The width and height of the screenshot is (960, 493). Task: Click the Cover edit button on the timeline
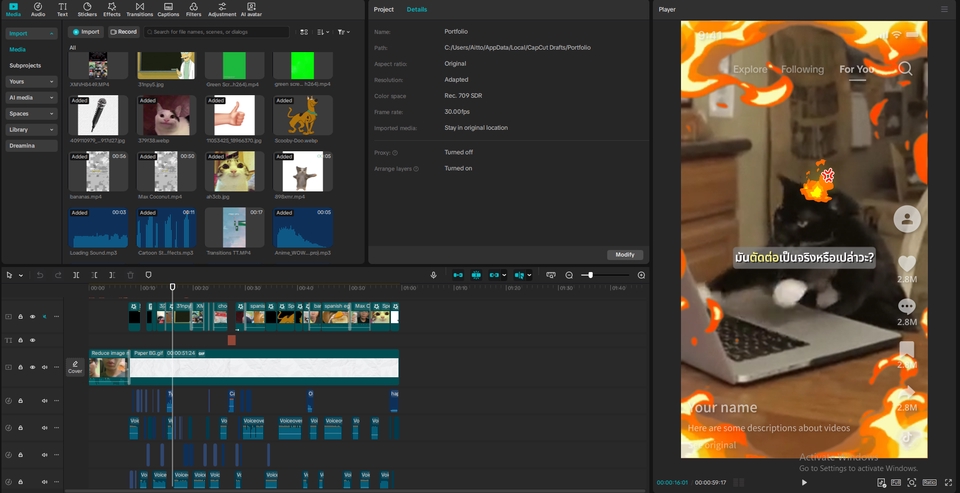click(x=75, y=367)
